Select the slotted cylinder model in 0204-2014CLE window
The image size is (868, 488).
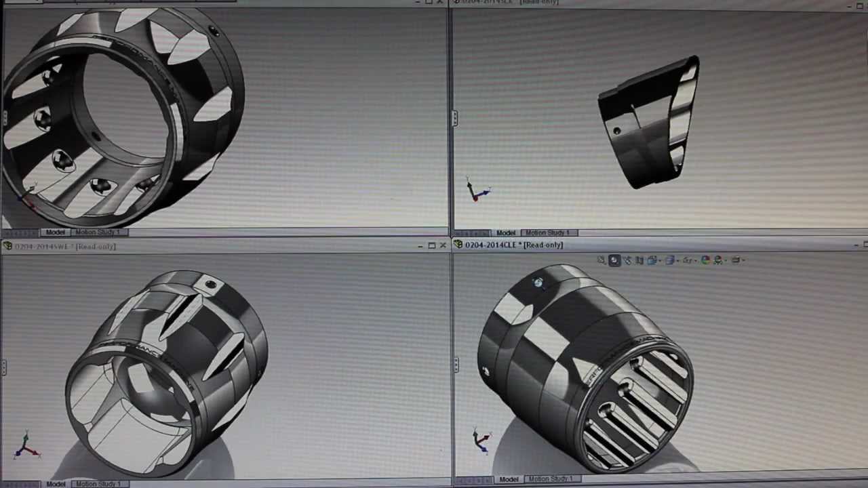tap(586, 368)
